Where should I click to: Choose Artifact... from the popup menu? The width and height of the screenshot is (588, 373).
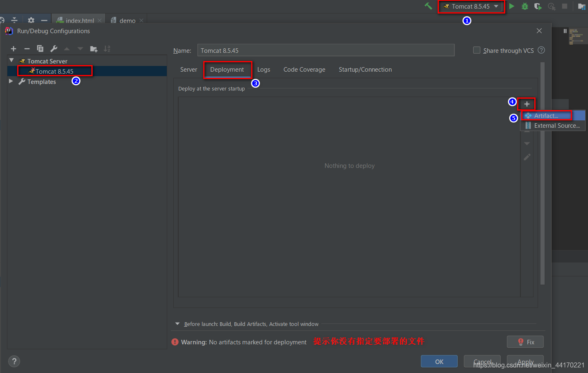553,116
